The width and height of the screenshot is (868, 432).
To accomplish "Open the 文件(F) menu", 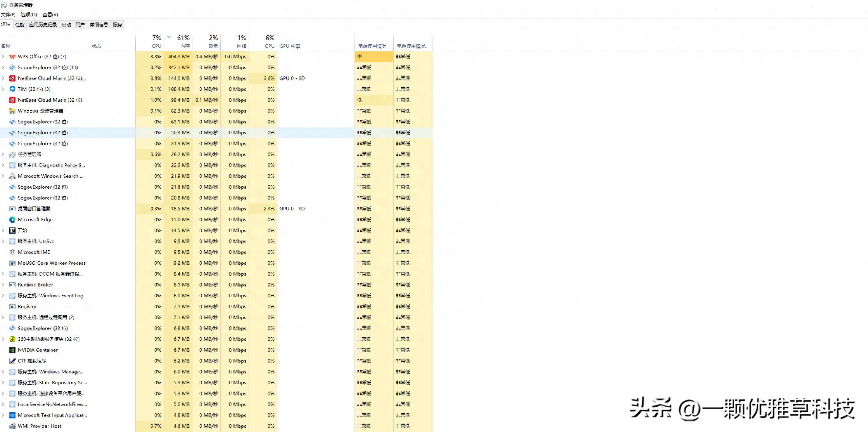I will tap(8, 14).
